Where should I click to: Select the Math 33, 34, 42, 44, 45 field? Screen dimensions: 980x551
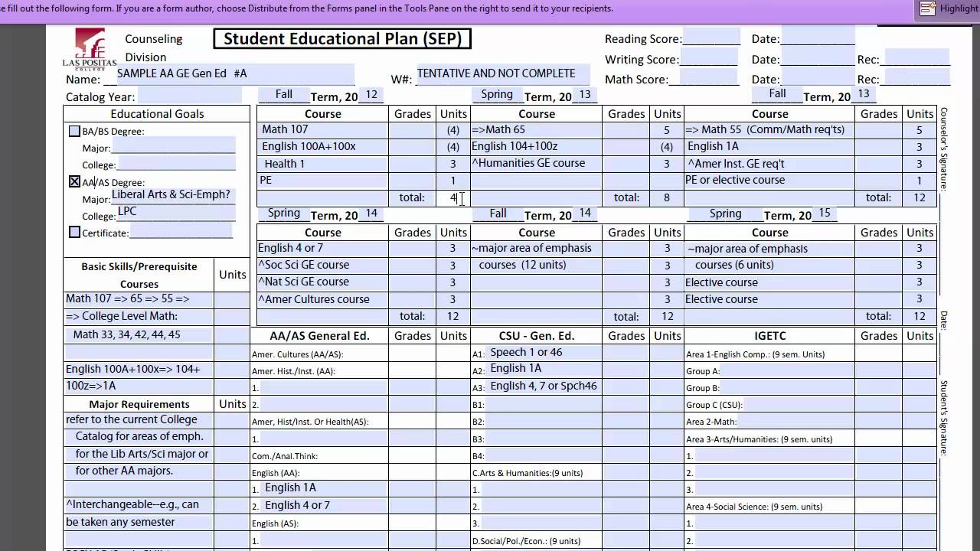point(139,334)
